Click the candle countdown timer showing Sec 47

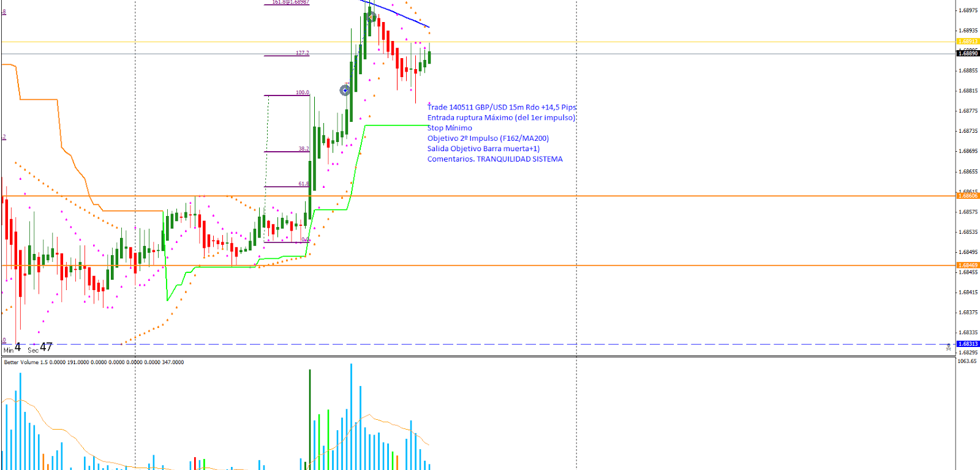40,348
